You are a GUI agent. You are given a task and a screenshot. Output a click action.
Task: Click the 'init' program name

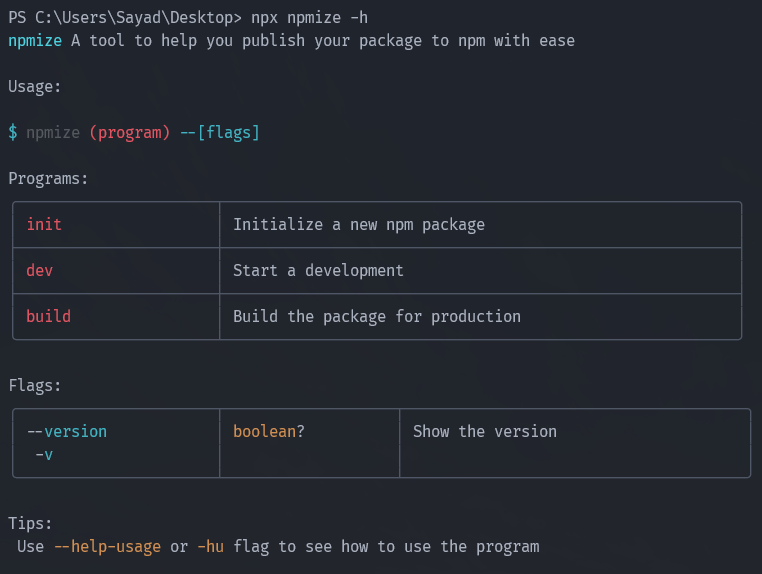click(44, 224)
